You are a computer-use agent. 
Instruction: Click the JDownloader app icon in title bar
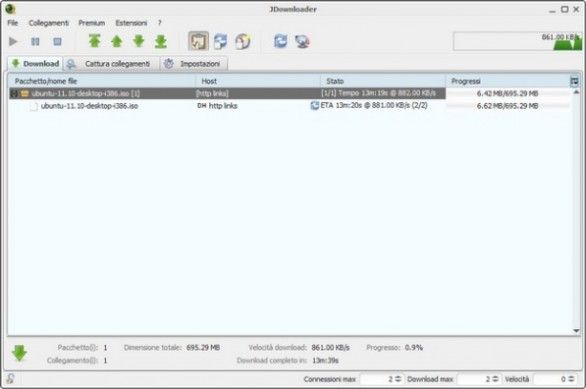[x=10, y=9]
